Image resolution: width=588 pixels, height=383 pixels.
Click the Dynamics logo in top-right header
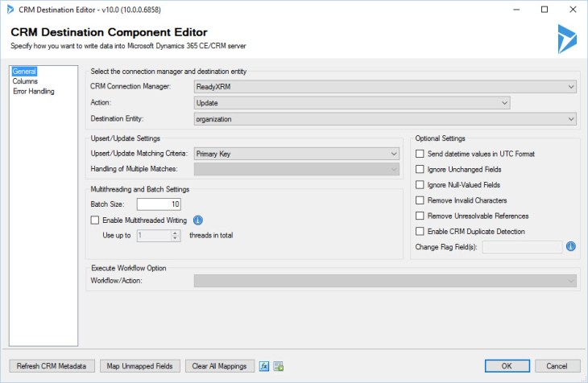pyautogui.click(x=566, y=39)
